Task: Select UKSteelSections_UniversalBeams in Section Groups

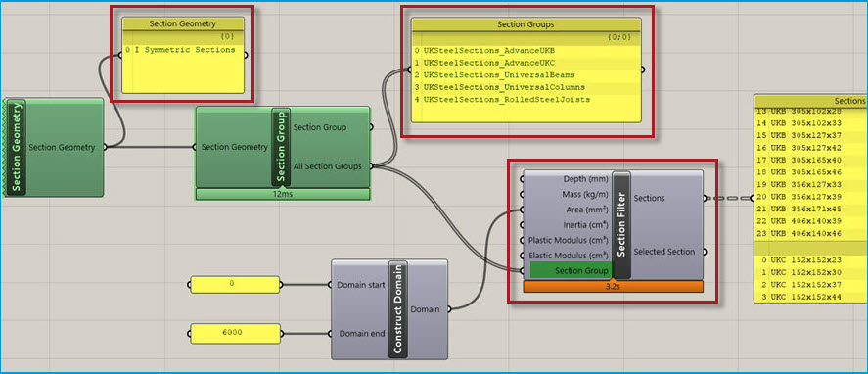Action: pos(499,74)
